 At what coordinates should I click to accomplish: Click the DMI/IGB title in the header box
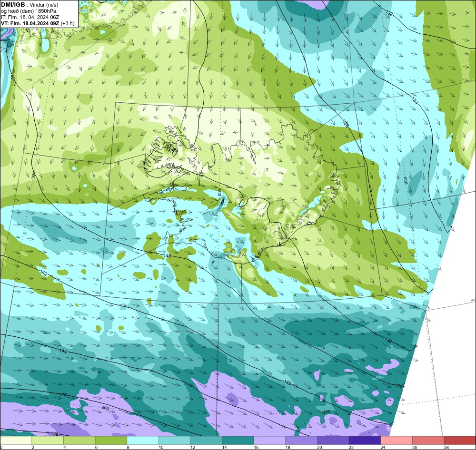[13, 5]
